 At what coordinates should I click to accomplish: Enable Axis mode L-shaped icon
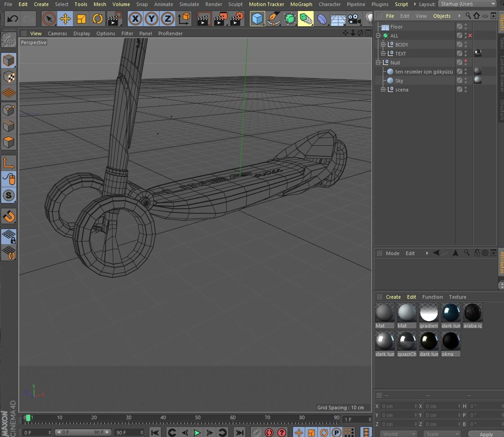click(x=9, y=163)
